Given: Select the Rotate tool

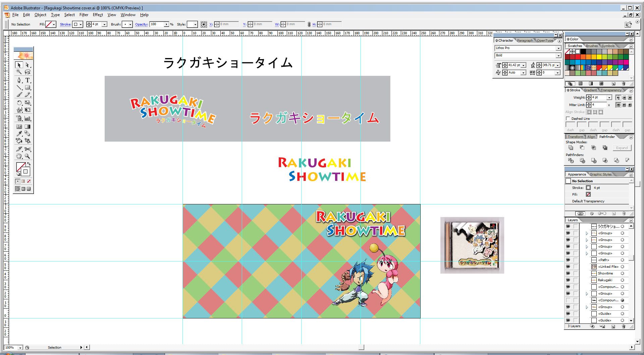Looking at the screenshot, I should tap(19, 103).
